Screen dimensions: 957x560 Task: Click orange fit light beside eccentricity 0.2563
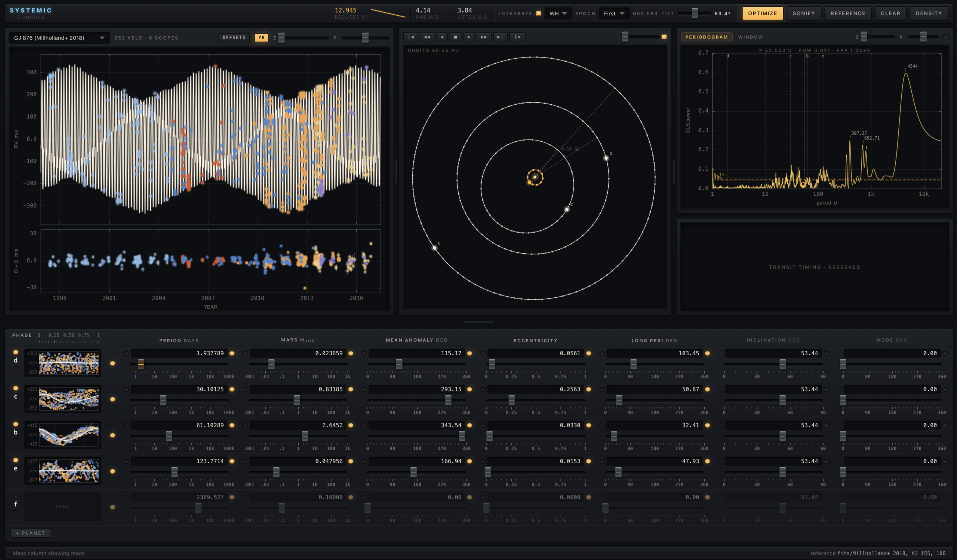589,390
